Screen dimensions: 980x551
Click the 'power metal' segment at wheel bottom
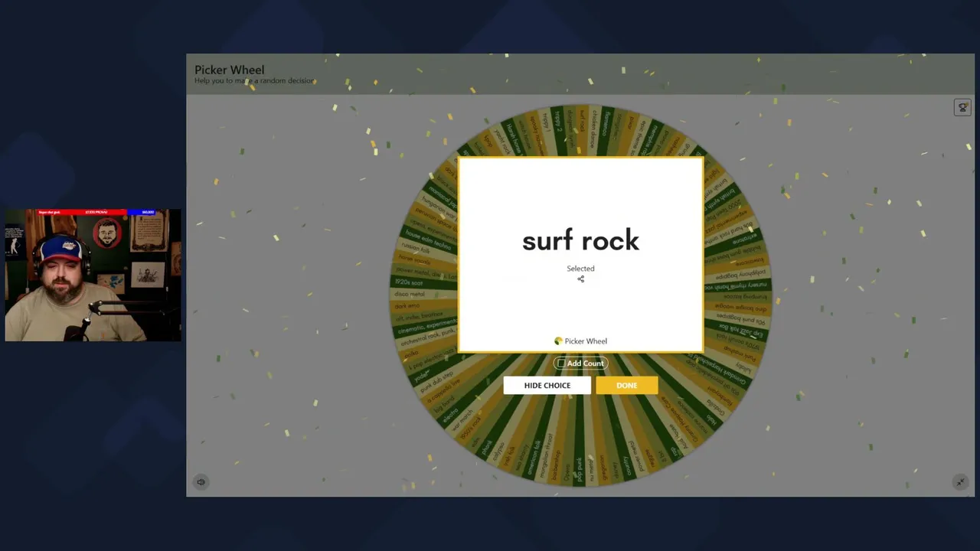[x=635, y=456]
